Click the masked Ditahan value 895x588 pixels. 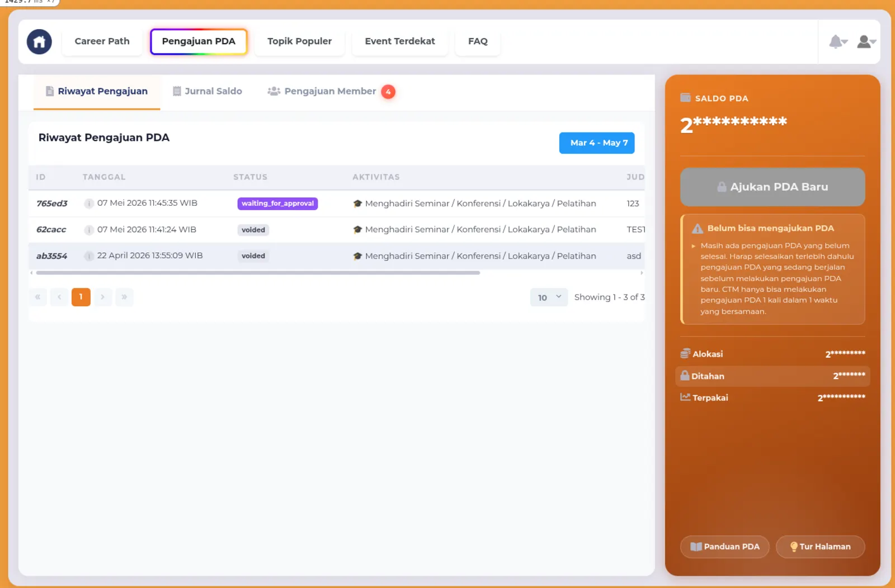[849, 376]
